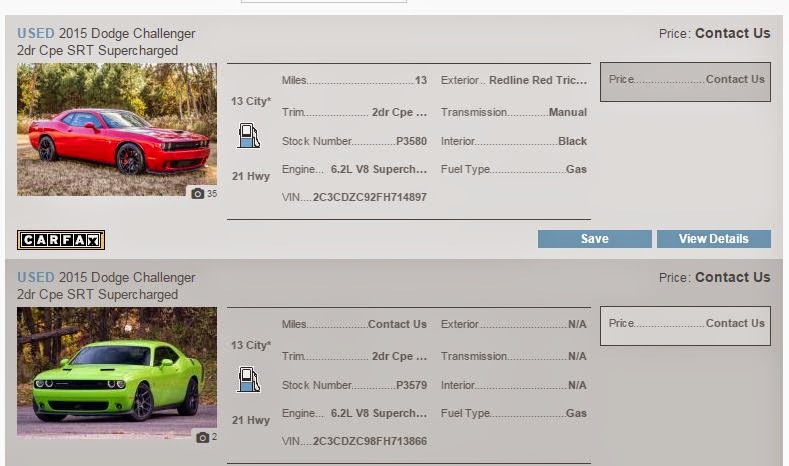The image size is (789, 466).
Task: Click the fuel pump icon for stock P3579
Action: (x=249, y=379)
